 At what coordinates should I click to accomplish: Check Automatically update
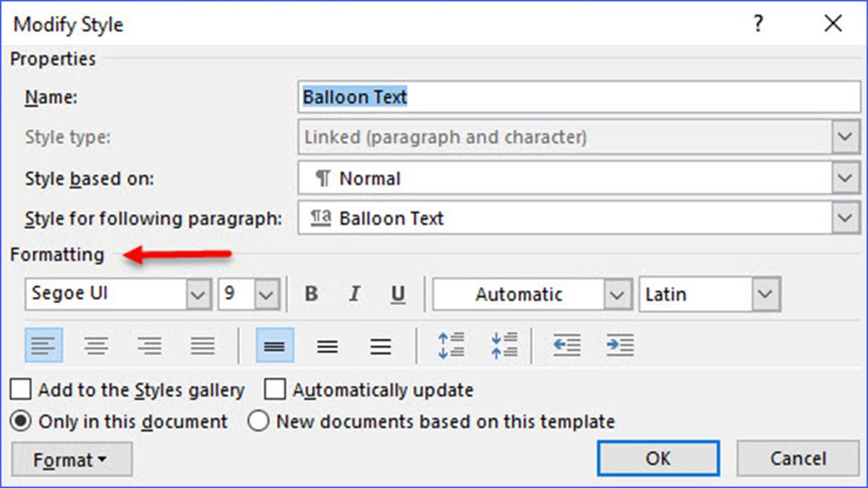click(275, 390)
